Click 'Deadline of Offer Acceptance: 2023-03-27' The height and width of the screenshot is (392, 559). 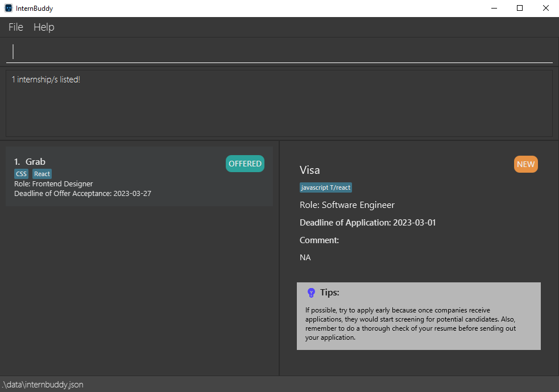point(82,193)
